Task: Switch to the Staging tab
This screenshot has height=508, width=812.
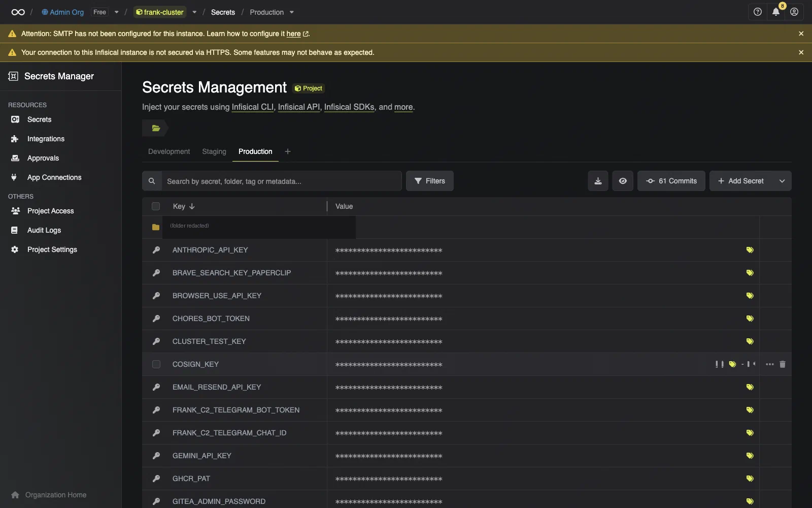Action: click(214, 151)
